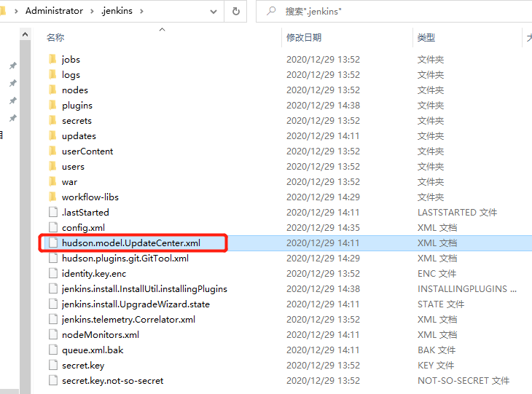Select the war folder icon

click(52, 181)
